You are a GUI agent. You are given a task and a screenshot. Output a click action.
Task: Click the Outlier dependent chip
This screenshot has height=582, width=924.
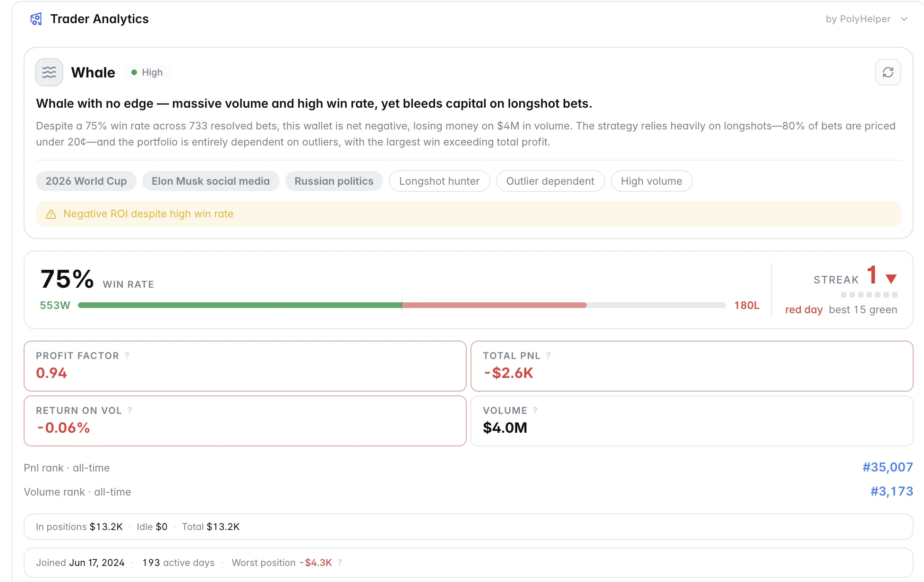[x=550, y=181]
